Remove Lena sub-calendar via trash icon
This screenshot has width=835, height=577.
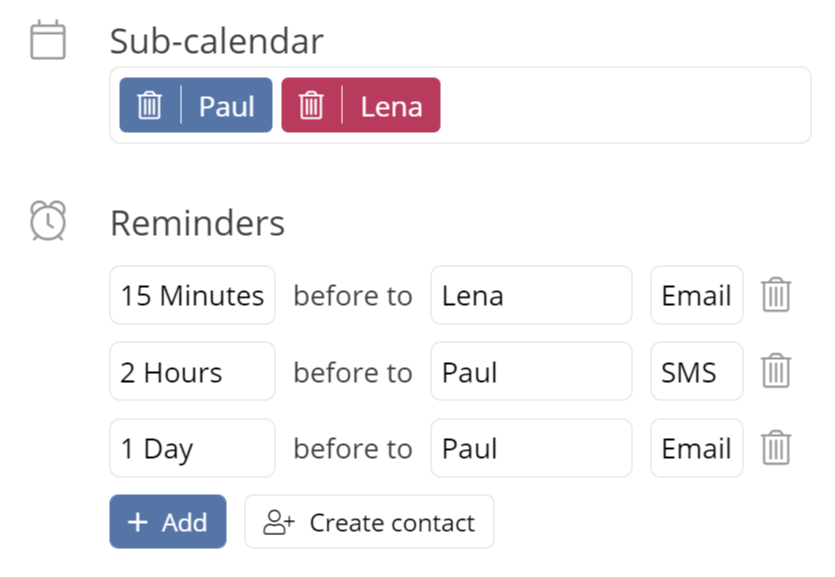click(311, 105)
